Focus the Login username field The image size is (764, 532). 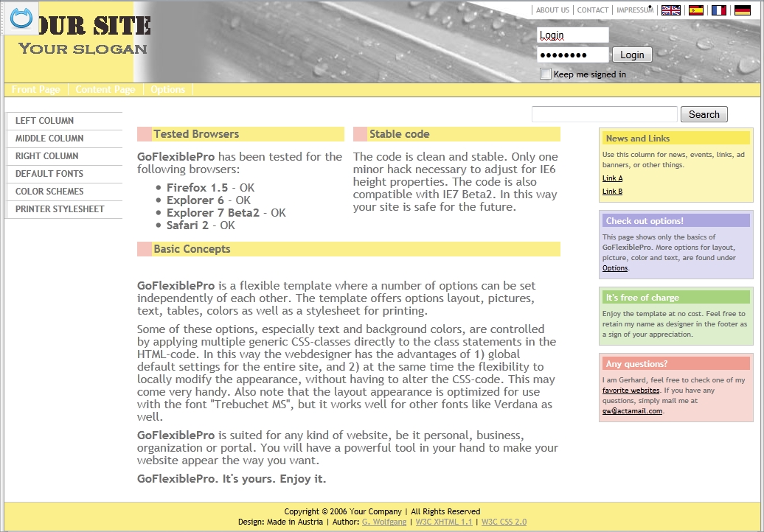point(573,35)
